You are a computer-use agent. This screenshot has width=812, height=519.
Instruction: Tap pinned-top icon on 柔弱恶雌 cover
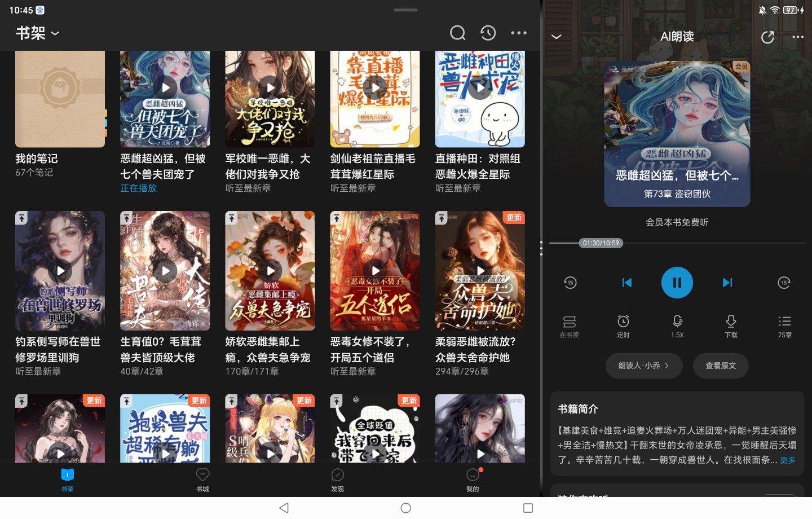(x=441, y=218)
